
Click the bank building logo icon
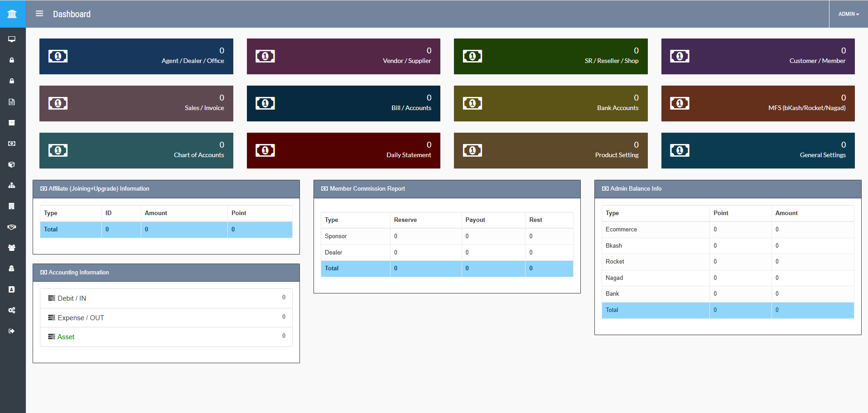point(12,14)
